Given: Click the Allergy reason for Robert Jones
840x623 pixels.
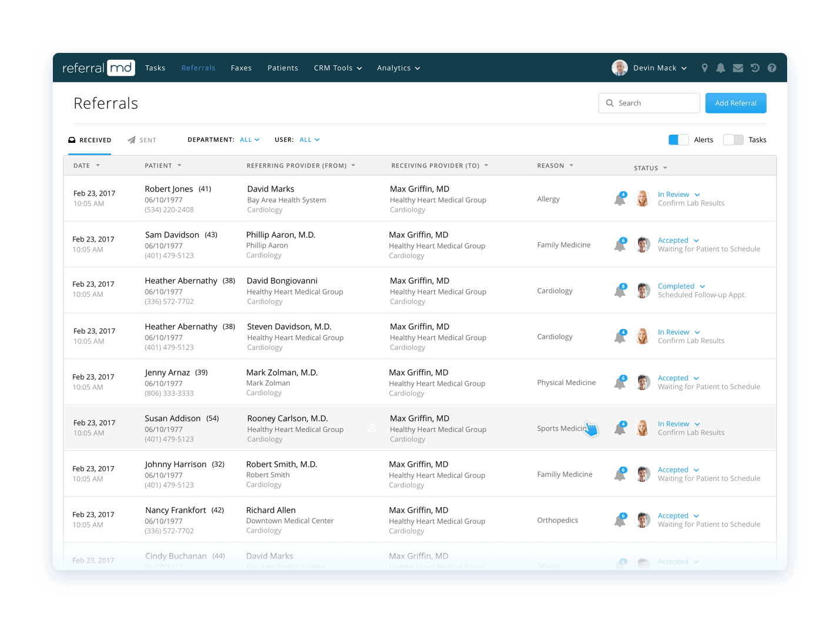Looking at the screenshot, I should tap(548, 199).
